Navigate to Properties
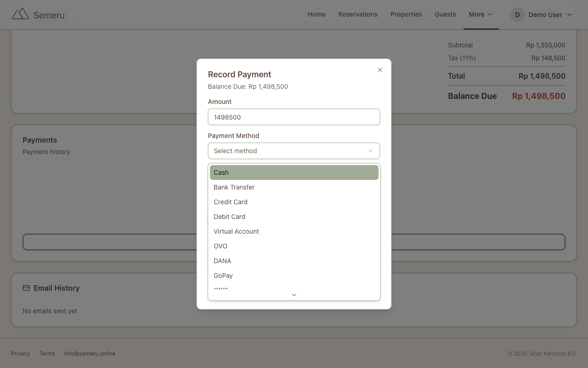588x368 pixels. click(x=406, y=14)
